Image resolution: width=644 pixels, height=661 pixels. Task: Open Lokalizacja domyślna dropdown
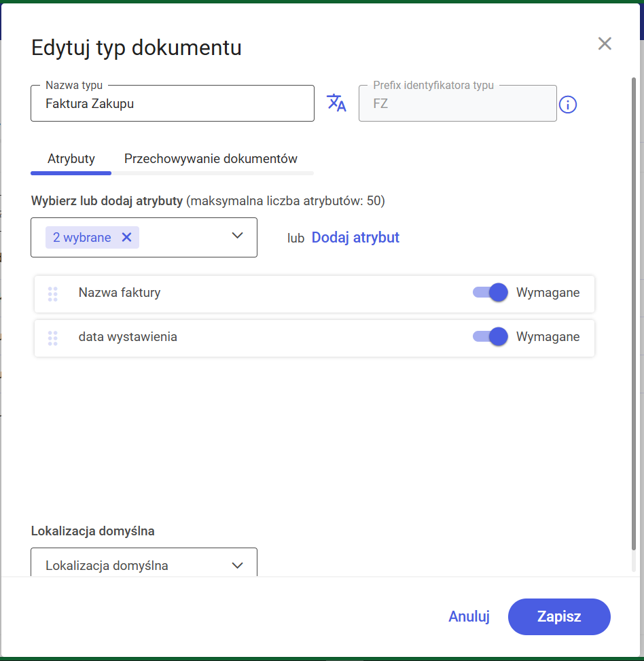click(144, 562)
